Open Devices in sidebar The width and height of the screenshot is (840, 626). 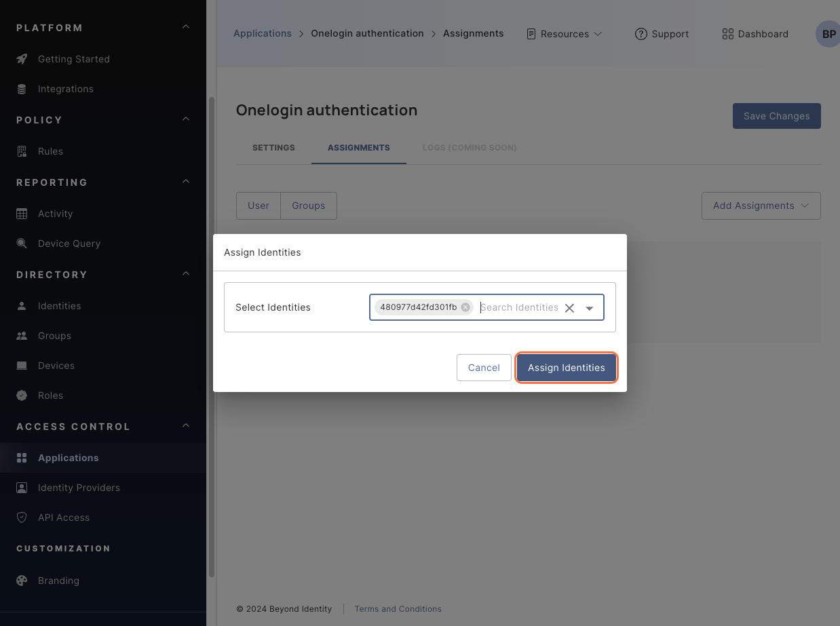[103, 366]
